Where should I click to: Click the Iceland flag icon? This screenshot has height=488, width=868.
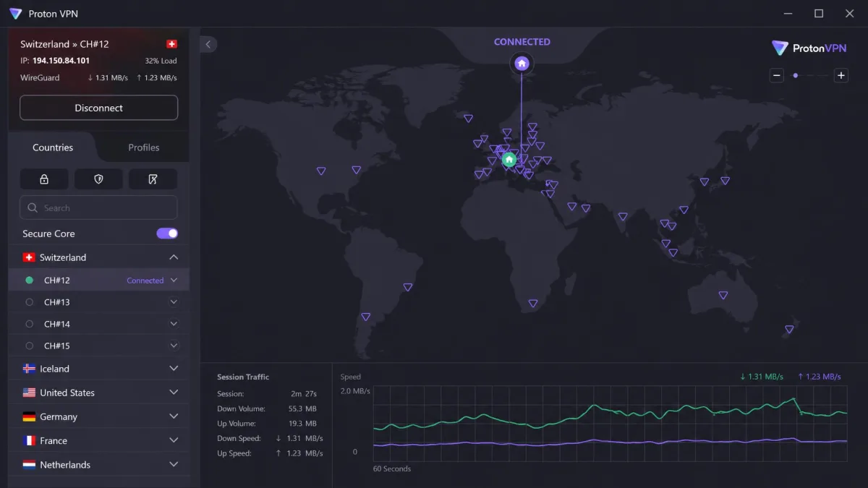[x=29, y=369]
